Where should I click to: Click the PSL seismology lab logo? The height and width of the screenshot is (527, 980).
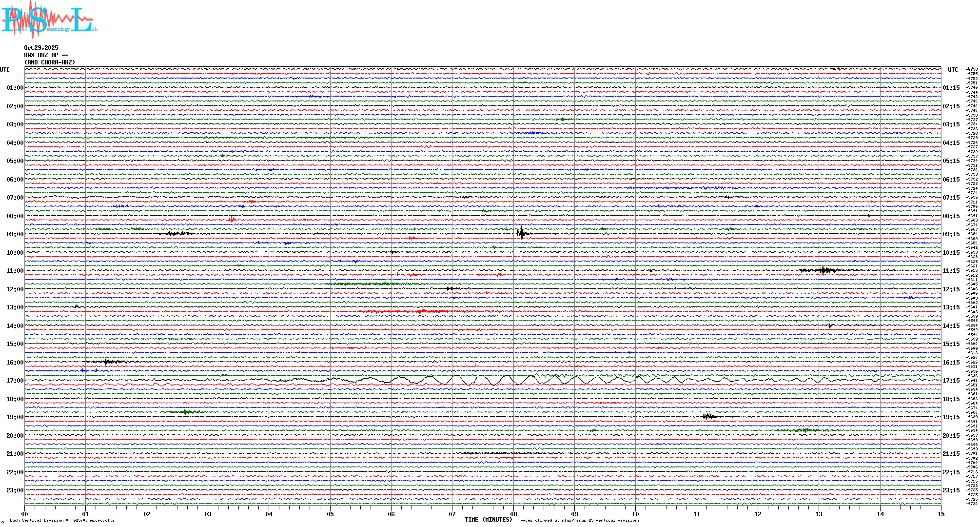tap(49, 20)
